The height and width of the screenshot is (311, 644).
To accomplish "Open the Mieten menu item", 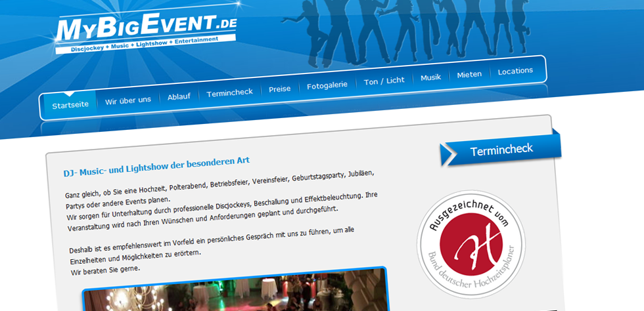I will (x=469, y=75).
